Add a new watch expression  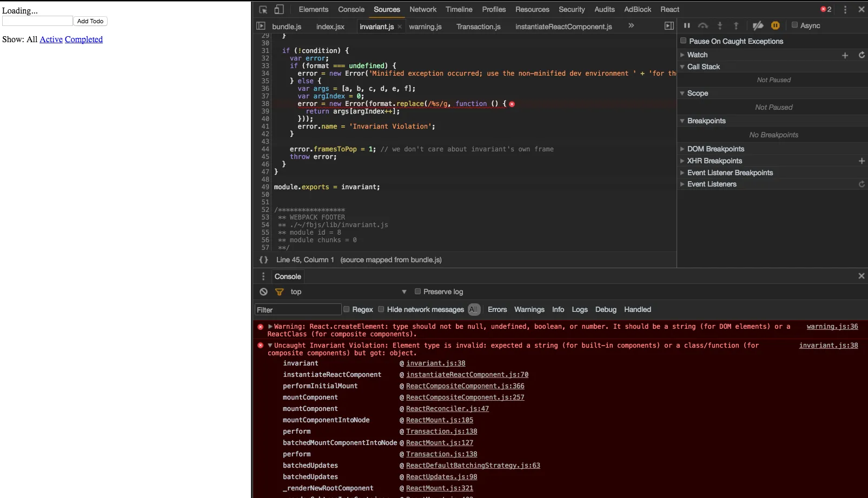[845, 55]
